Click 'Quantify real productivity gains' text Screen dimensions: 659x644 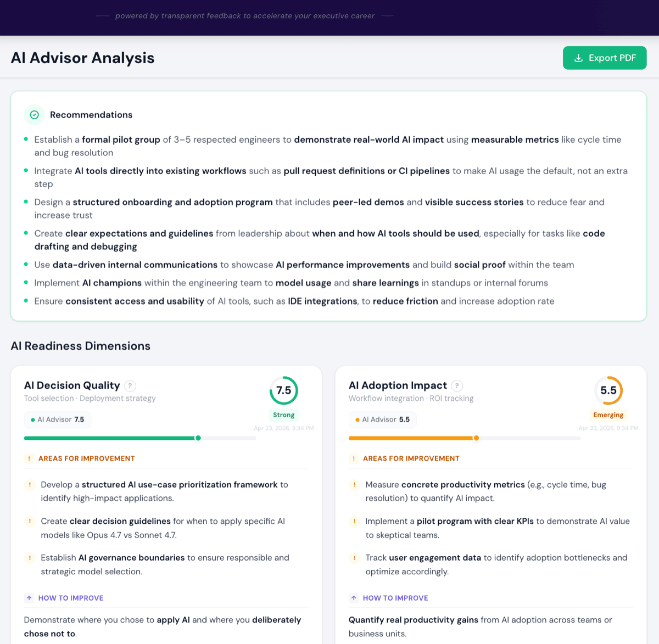[414, 620]
